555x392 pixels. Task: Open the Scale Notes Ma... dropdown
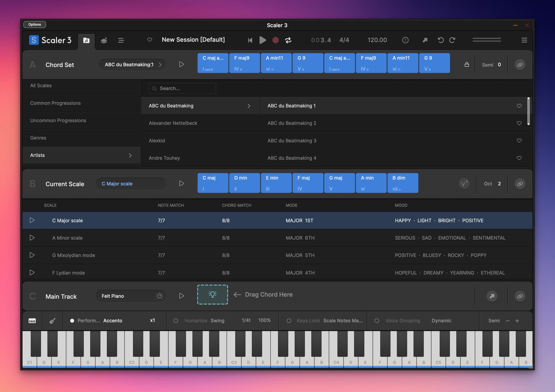(x=343, y=321)
